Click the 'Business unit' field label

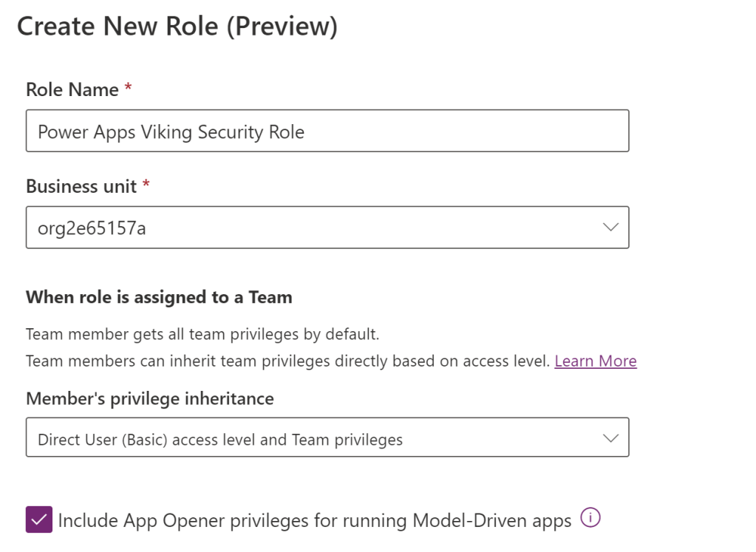point(81,186)
